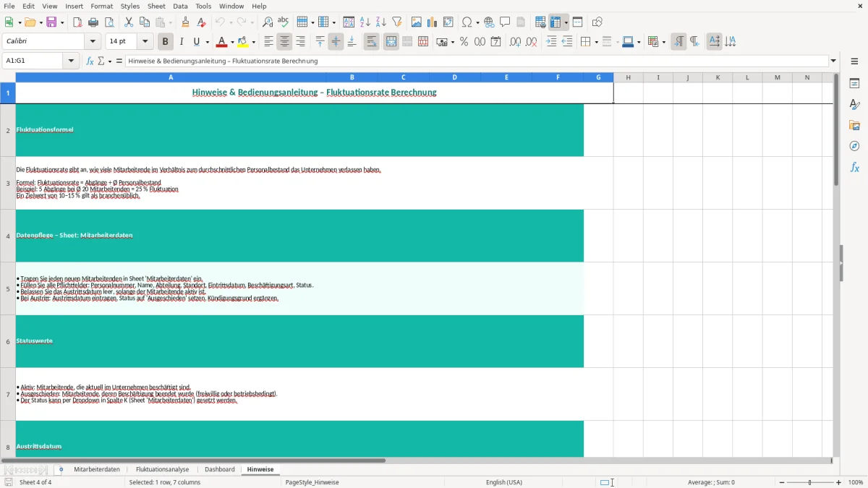Image resolution: width=868 pixels, height=488 pixels.
Task: Toggle Italic formatting
Action: (x=181, y=42)
